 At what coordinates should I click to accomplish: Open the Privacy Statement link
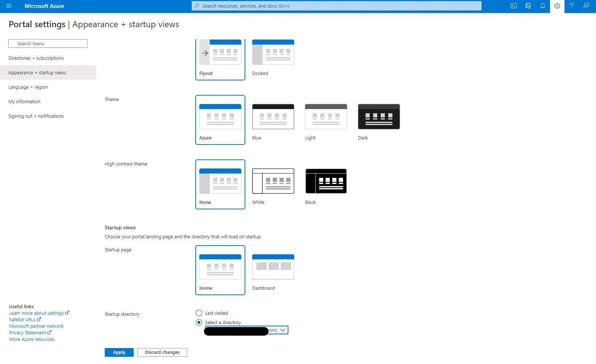click(30, 333)
